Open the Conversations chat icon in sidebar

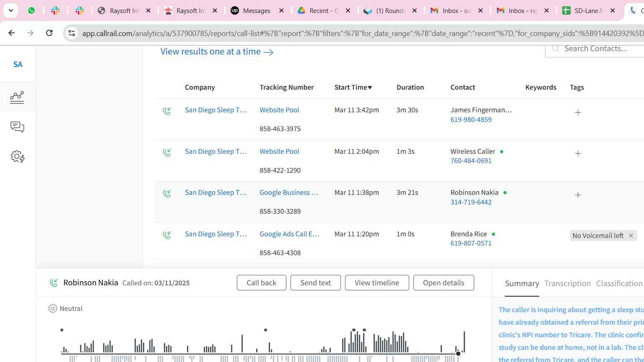pyautogui.click(x=17, y=127)
